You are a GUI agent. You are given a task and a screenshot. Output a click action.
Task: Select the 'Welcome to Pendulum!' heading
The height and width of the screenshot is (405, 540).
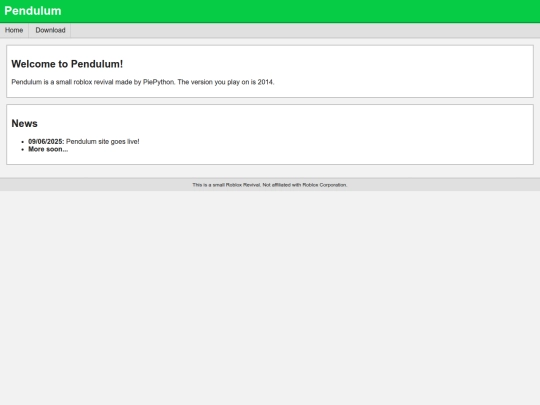67,64
